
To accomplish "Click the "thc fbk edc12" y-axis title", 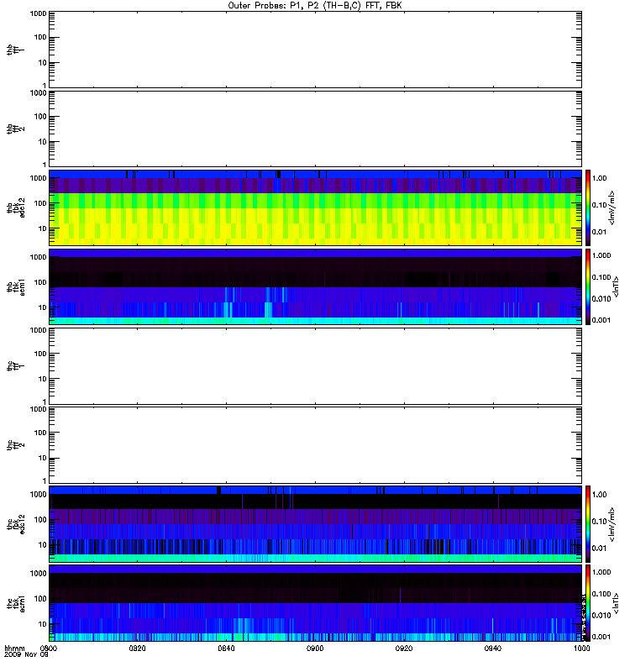I will click(x=15, y=523).
